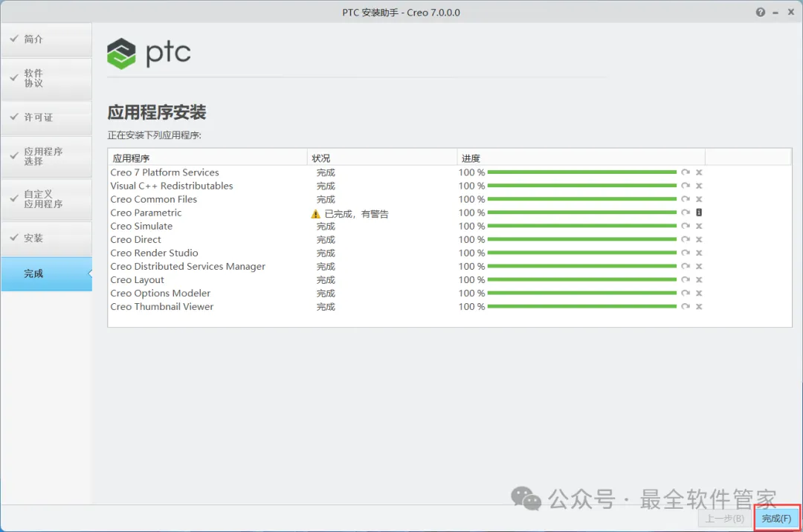
Task: Click cancel X icon for Creo Options Modeler
Action: click(699, 293)
